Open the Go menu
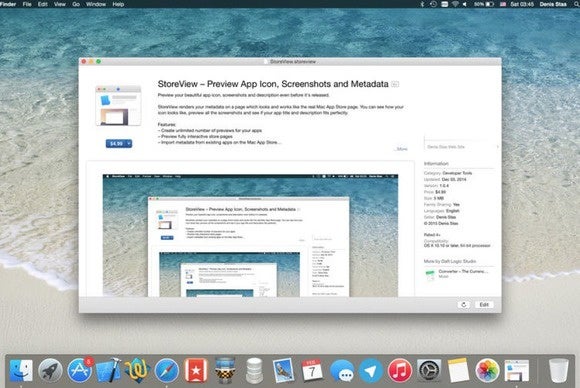Screen dimensions: 580x388 [x=76, y=4]
